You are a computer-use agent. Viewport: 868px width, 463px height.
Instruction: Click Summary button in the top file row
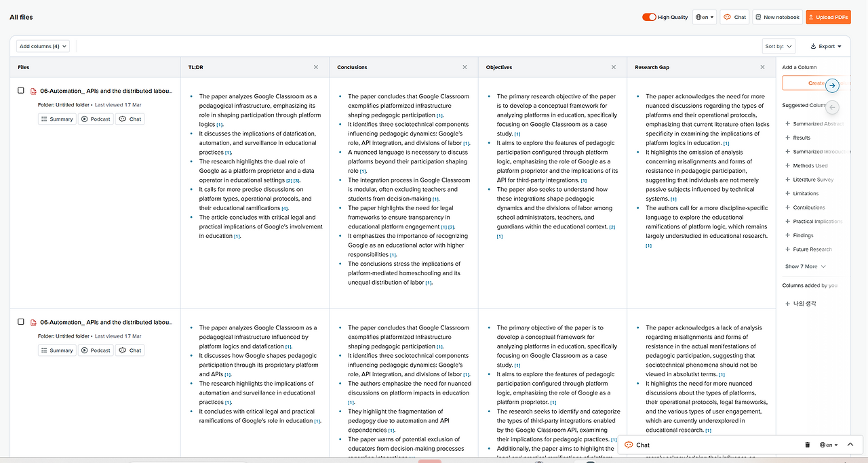(57, 119)
